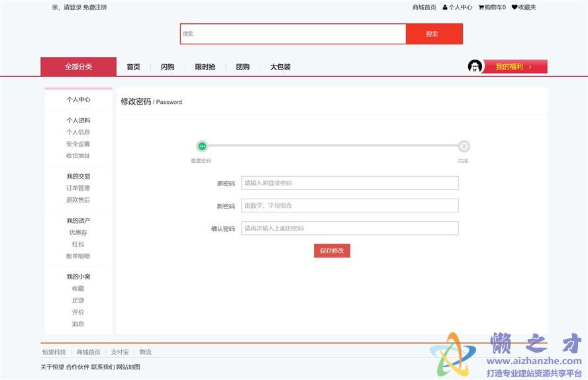Go to 首页 in navigation bar

coord(134,67)
